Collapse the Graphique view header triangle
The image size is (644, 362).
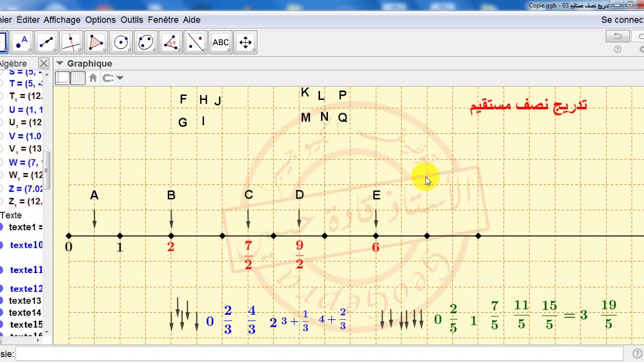[x=60, y=63]
